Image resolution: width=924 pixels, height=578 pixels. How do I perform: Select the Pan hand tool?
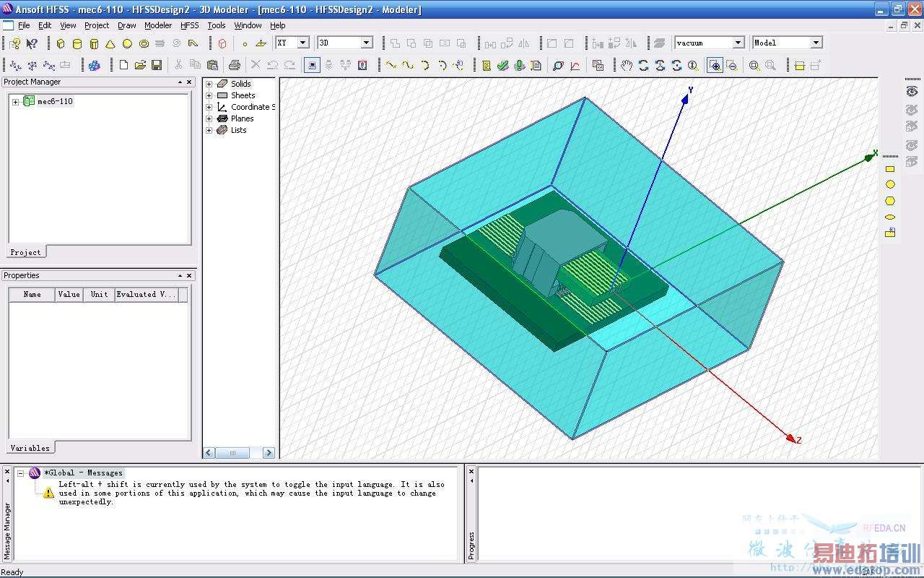pyautogui.click(x=627, y=65)
